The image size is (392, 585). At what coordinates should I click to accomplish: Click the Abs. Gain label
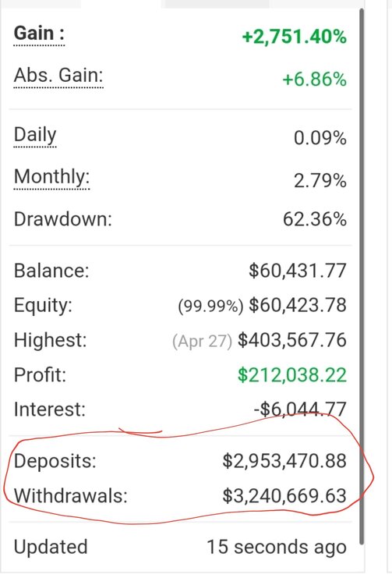[58, 76]
